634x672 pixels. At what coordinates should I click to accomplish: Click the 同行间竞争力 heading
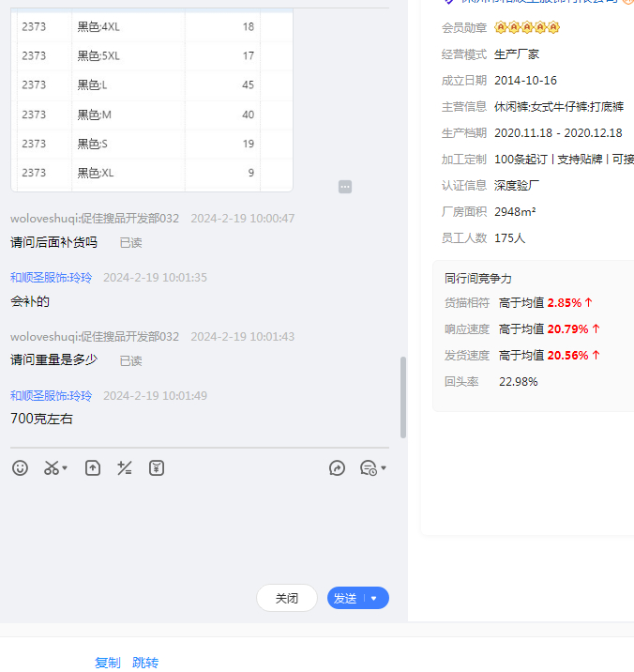click(x=478, y=279)
